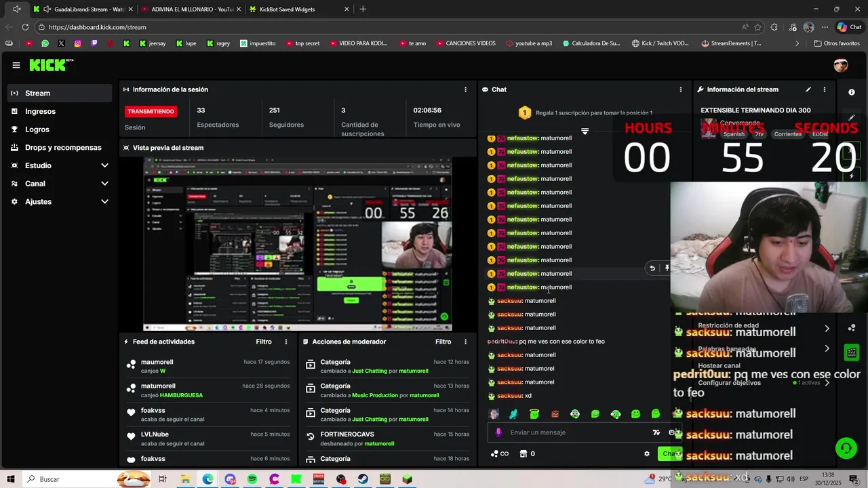Open File Explorer from the taskbar
This screenshot has width=868, height=488.
point(185,479)
